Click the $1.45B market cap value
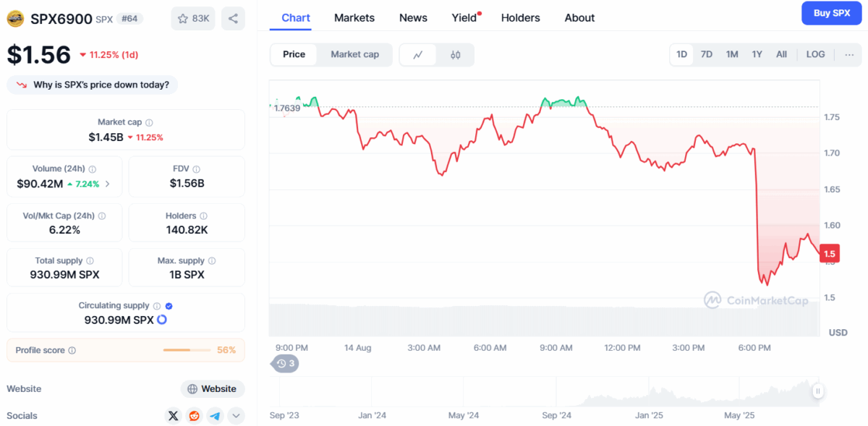This screenshot has height=426, width=868. click(x=106, y=137)
